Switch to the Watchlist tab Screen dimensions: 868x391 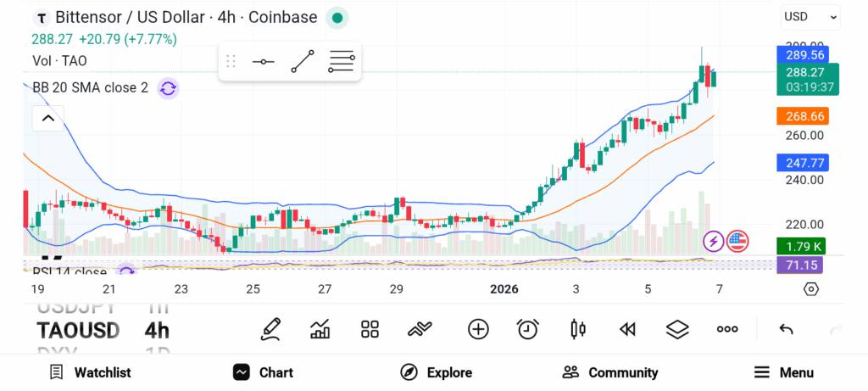click(x=90, y=372)
